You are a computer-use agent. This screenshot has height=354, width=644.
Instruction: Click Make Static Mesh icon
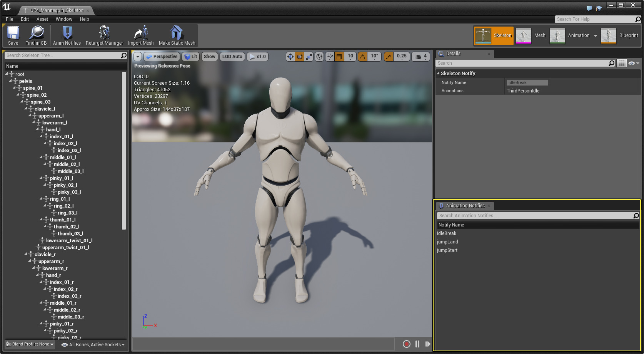click(177, 35)
